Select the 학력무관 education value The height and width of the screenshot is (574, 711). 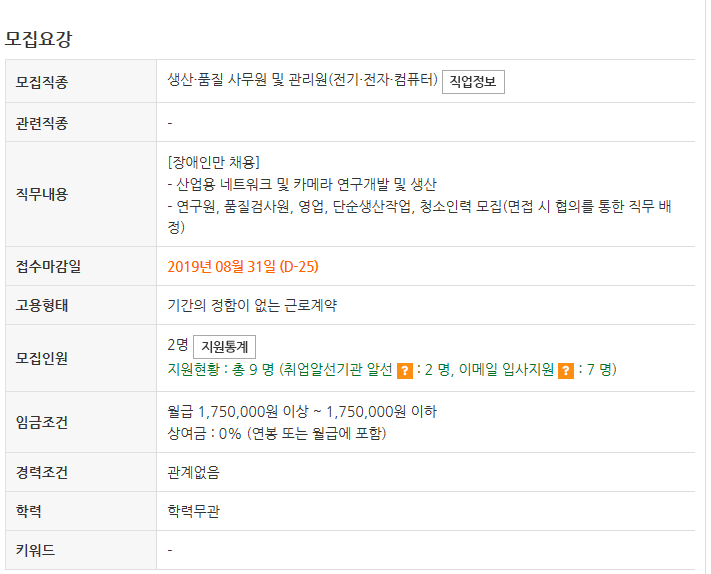coord(194,511)
